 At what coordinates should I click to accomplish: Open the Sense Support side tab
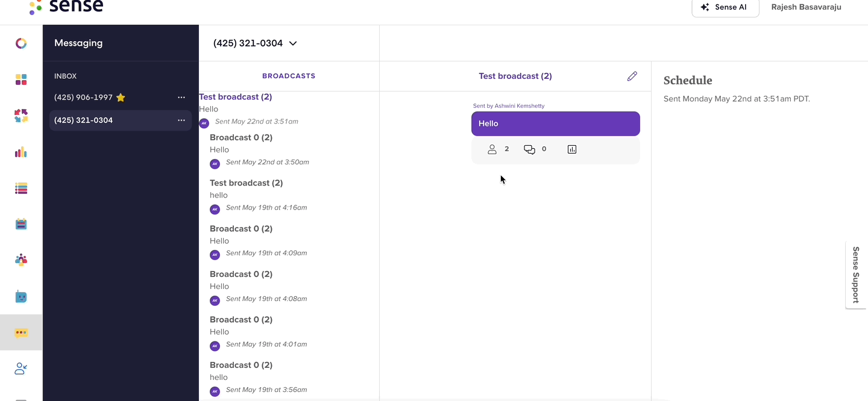click(x=855, y=275)
